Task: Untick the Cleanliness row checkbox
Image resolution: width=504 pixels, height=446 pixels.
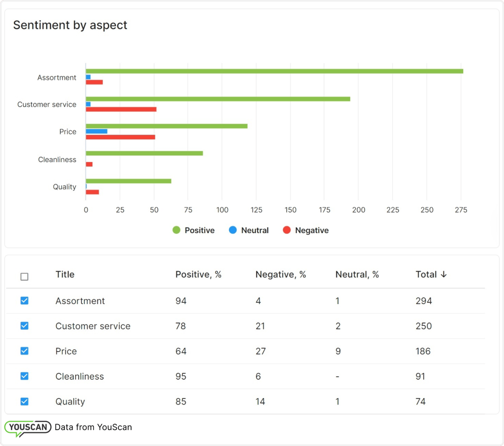Action: point(24,376)
